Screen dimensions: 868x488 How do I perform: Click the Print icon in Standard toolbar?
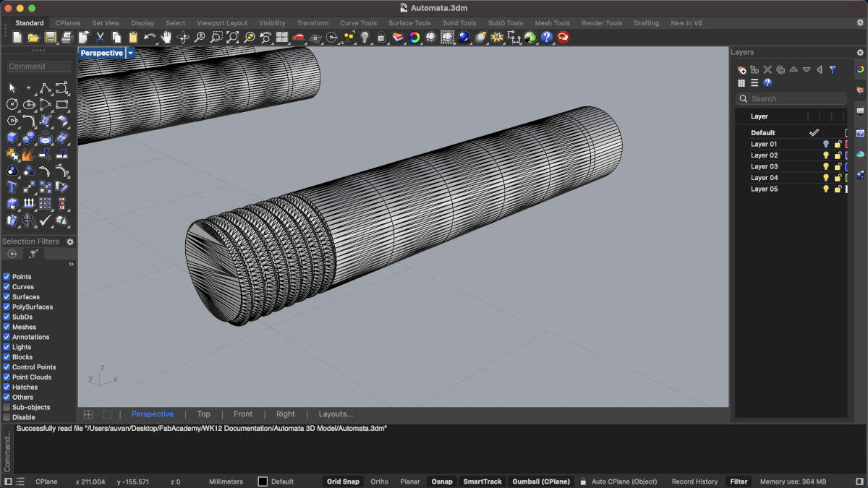pos(67,37)
